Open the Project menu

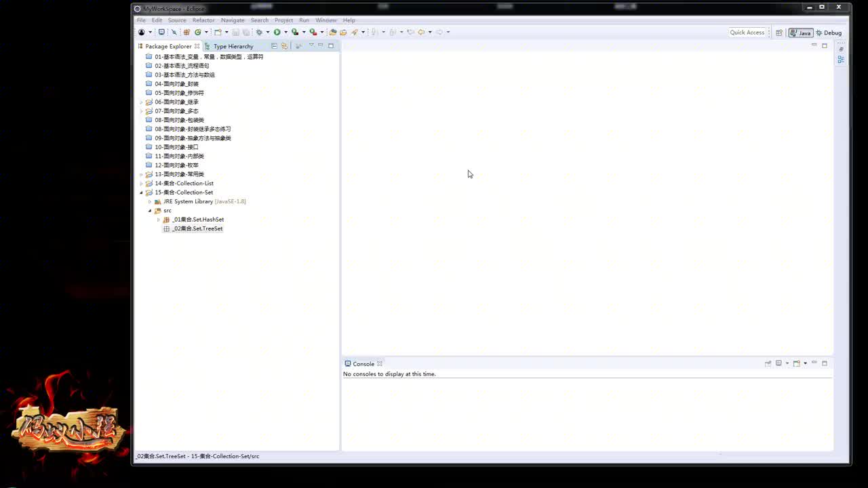pyautogui.click(x=283, y=20)
